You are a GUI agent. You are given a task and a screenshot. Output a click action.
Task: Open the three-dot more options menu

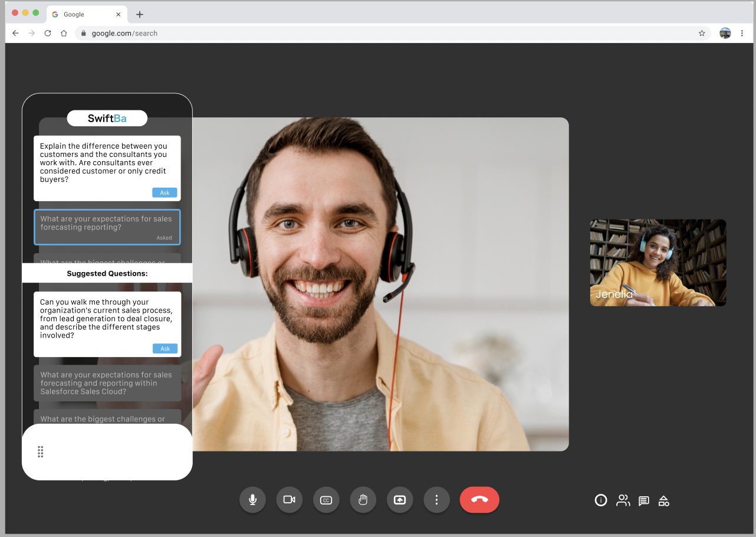tap(436, 500)
